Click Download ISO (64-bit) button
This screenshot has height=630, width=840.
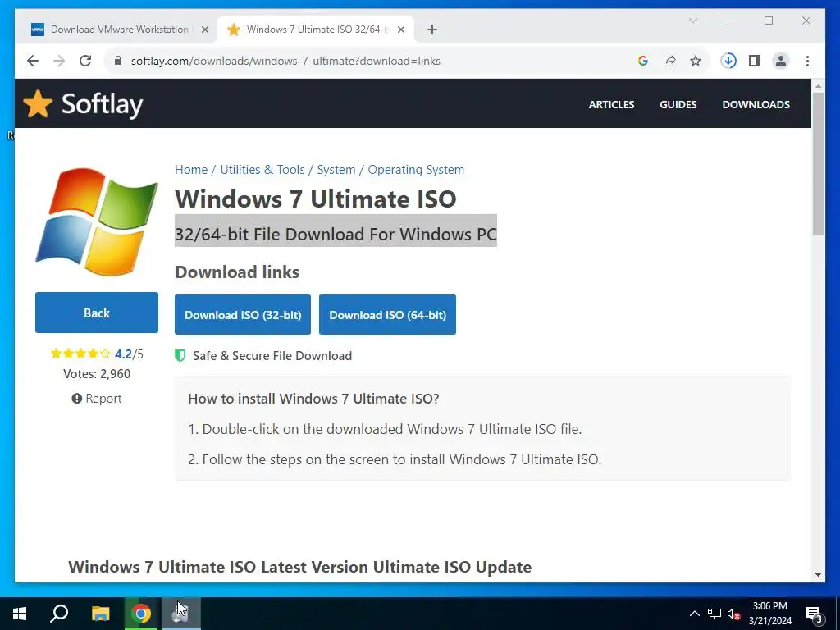coord(387,315)
